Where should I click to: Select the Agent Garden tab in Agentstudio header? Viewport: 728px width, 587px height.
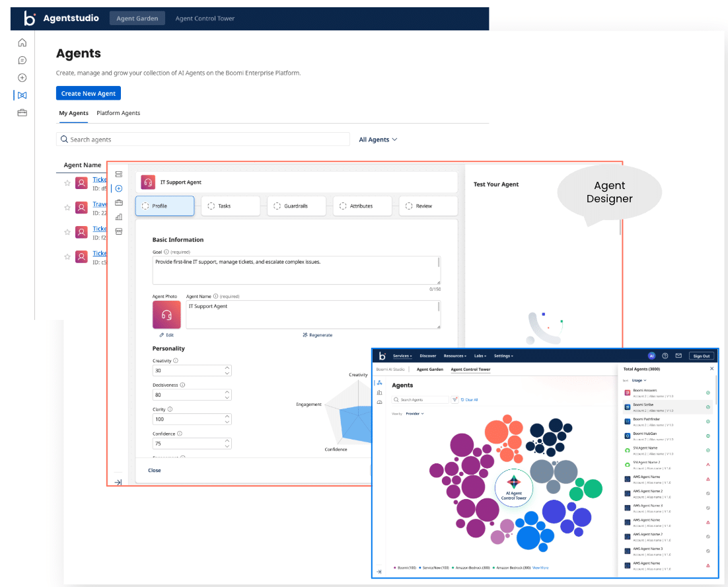click(x=137, y=19)
